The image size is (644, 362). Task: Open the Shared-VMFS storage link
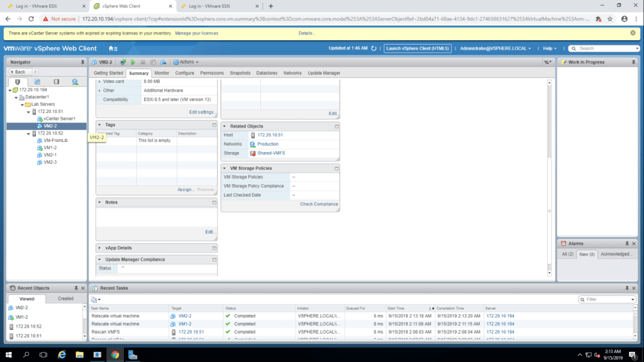[271, 153]
